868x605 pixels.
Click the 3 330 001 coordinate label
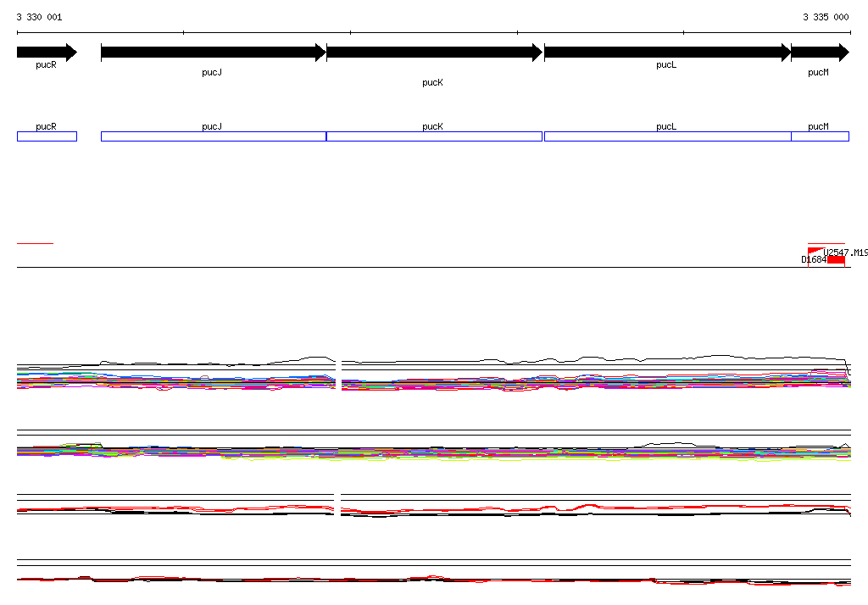[x=39, y=17]
